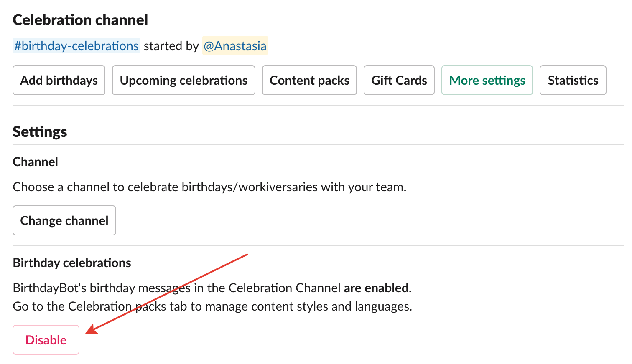Click the "Go to the Celebration packs tab" line

tap(212, 306)
